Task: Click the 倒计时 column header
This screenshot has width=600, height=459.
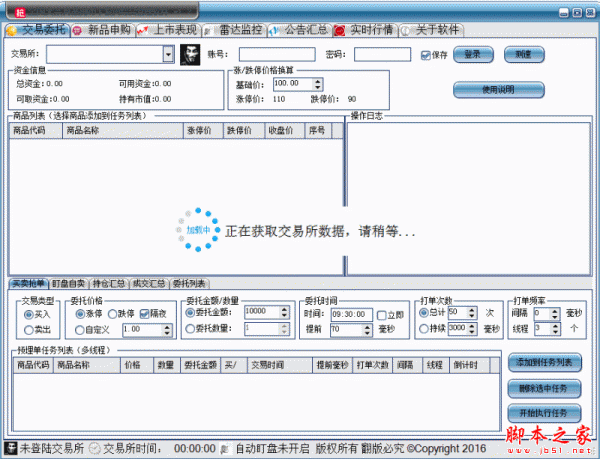Action: click(469, 365)
